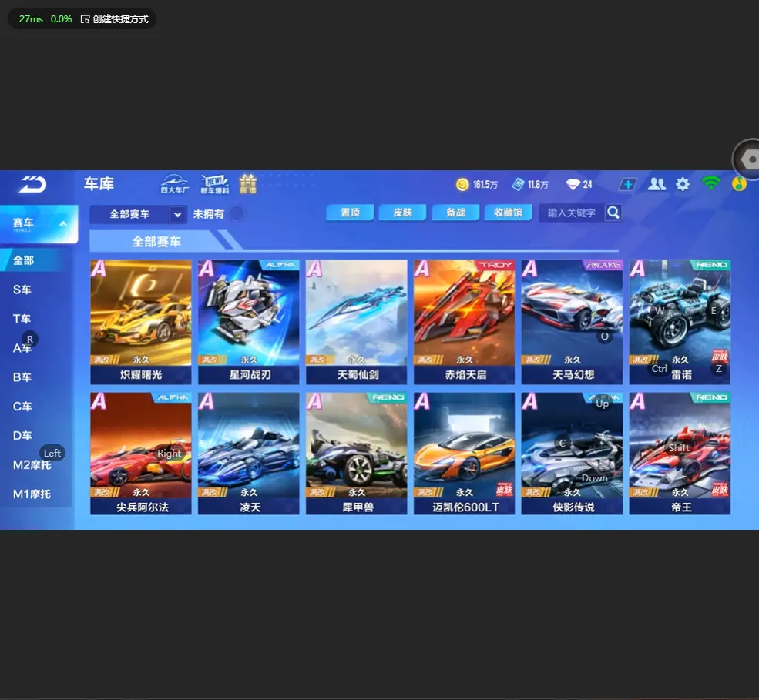759x700 pixels.
Task: Click the floating hexagon side button
Action: tap(748, 159)
